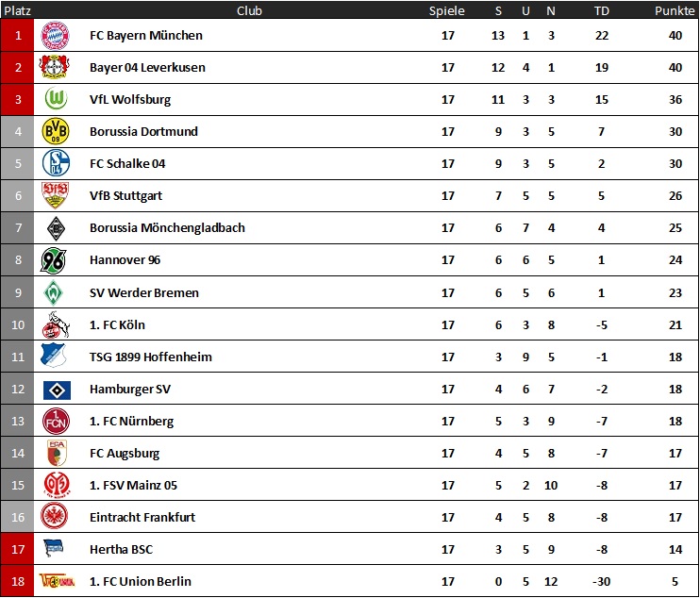Click the 1. FC Köln logo
The image size is (700, 598).
pyautogui.click(x=56, y=325)
